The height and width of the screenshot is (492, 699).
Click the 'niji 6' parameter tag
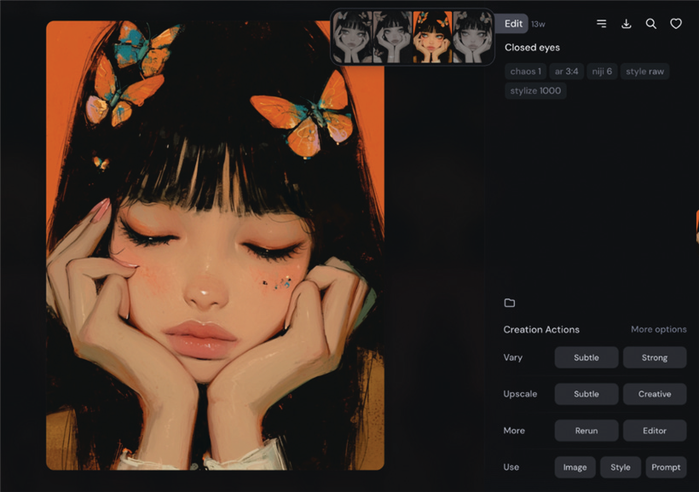tap(602, 71)
